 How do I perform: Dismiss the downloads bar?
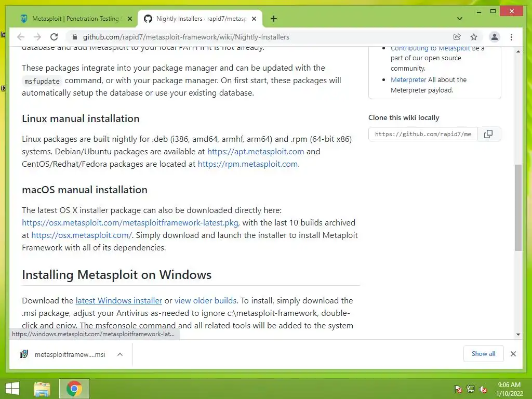pyautogui.click(x=513, y=354)
